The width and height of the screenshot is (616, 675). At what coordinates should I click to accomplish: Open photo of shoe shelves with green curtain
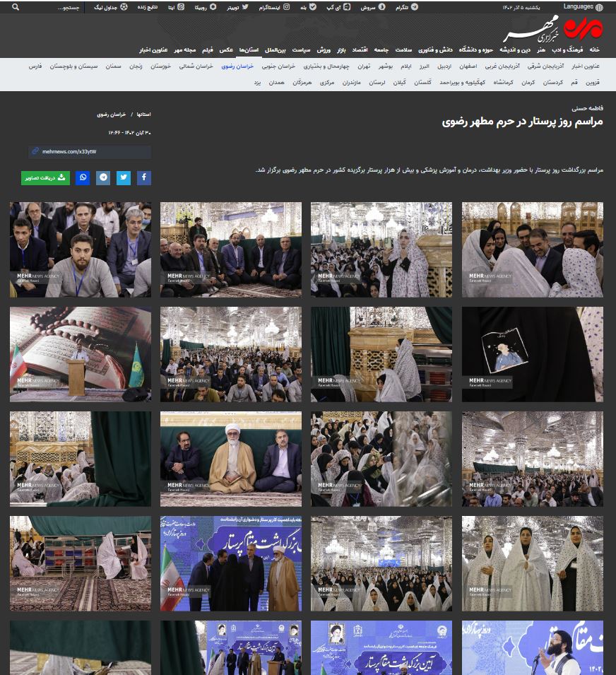(81, 563)
